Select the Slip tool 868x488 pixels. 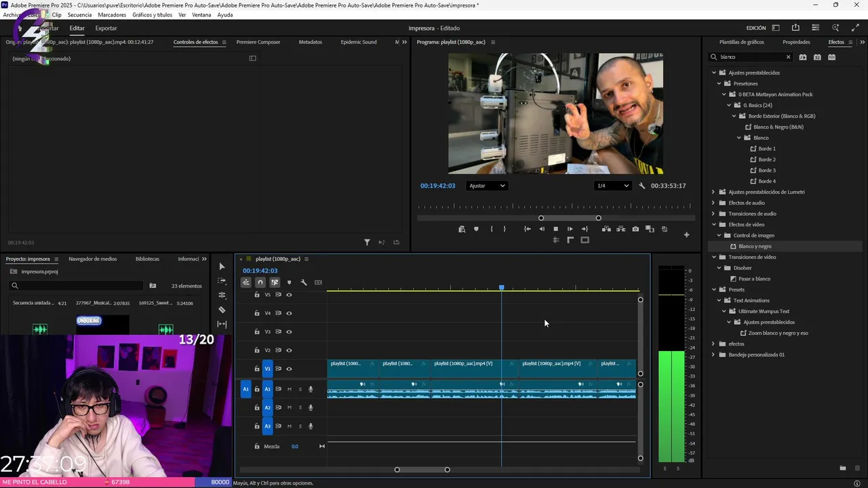pyautogui.click(x=222, y=324)
